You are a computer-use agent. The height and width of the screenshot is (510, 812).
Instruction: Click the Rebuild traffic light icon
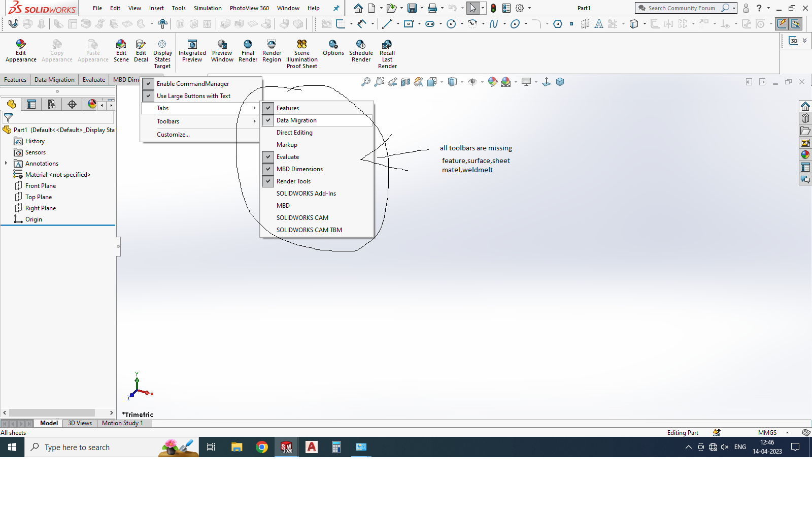point(493,8)
